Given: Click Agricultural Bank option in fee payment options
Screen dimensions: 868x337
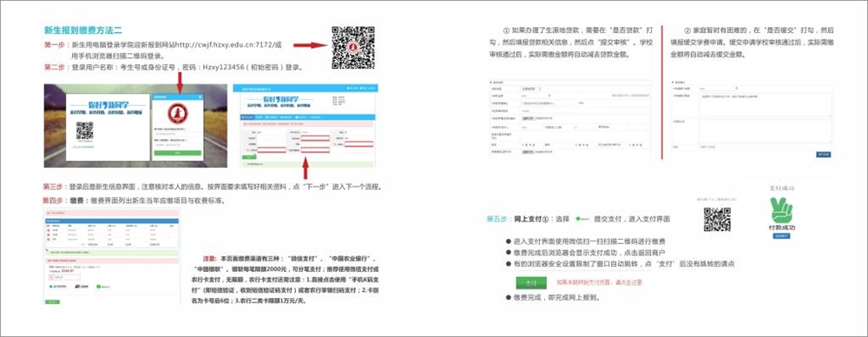Looking at the screenshot, I should (x=58, y=287).
